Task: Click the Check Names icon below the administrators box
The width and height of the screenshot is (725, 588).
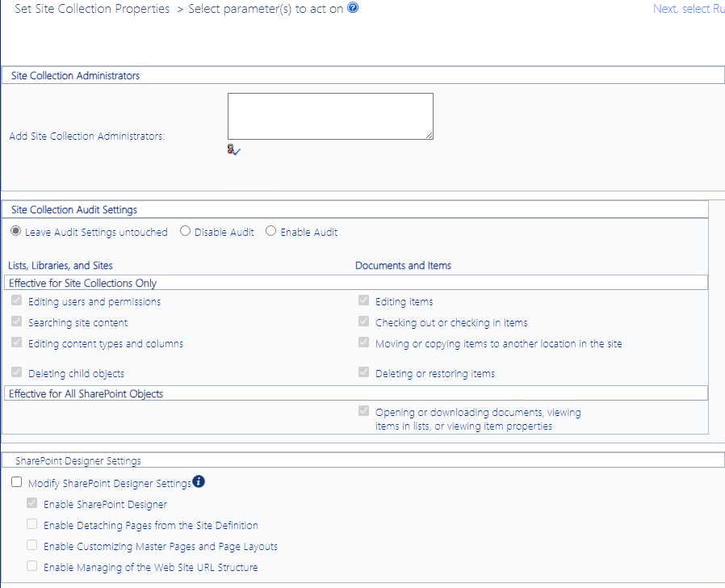Action: [233, 149]
